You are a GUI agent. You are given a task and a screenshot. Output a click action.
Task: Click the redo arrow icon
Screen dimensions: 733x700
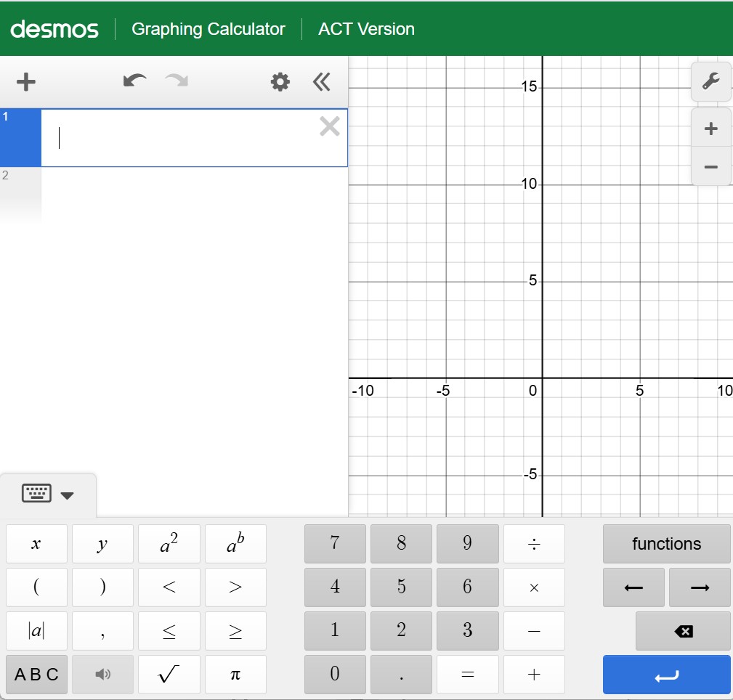(177, 81)
